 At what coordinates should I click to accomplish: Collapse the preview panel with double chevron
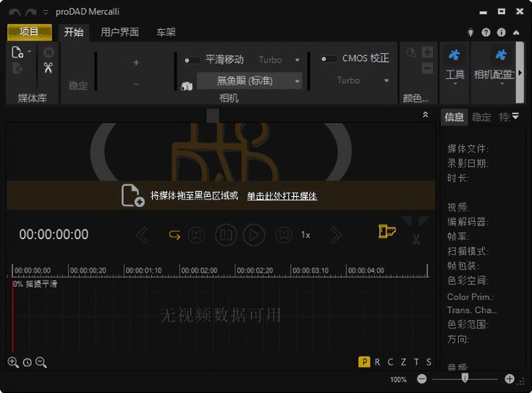tap(425, 115)
